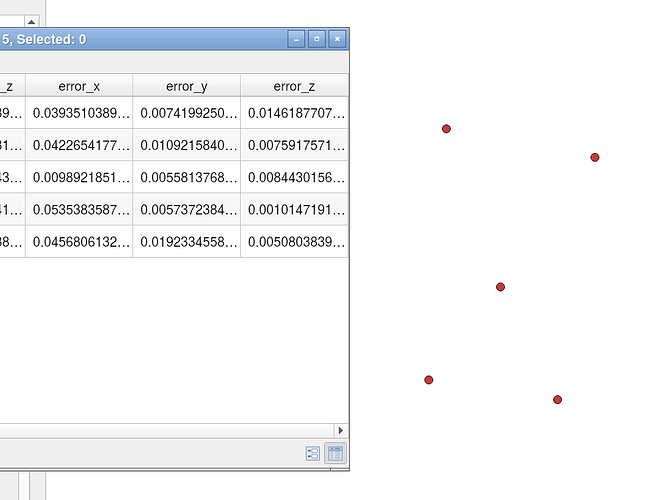Sort by error_y column header
Image resolution: width=652 pixels, height=500 pixels.
187,86
